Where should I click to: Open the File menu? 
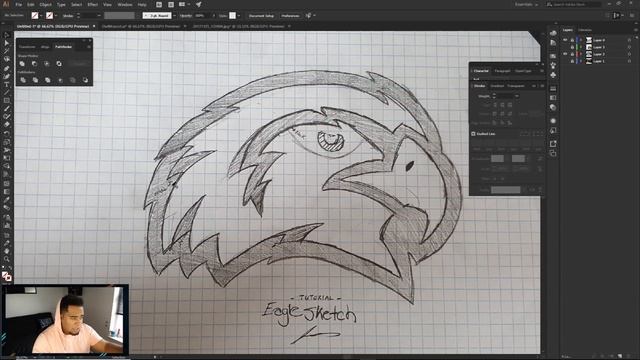point(18,4)
